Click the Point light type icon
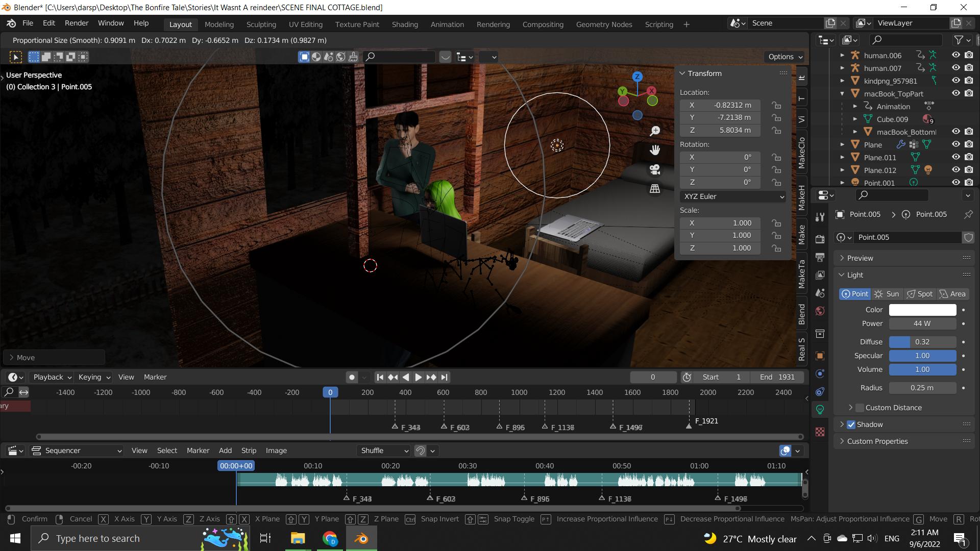This screenshot has height=551, width=980. pyautogui.click(x=855, y=293)
